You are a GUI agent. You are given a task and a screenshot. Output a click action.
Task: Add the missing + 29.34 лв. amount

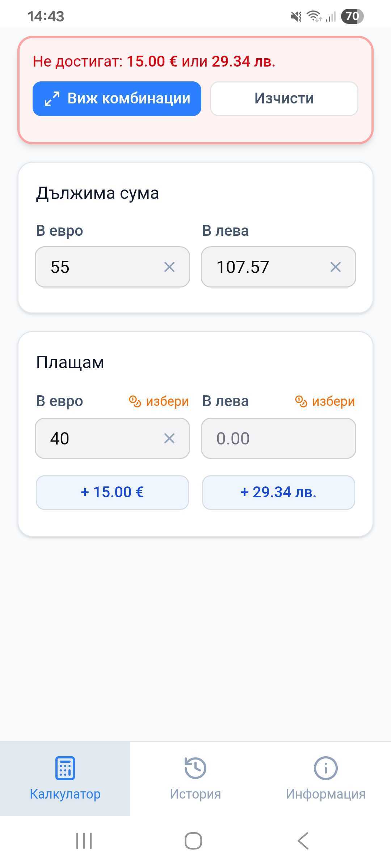[x=278, y=492]
